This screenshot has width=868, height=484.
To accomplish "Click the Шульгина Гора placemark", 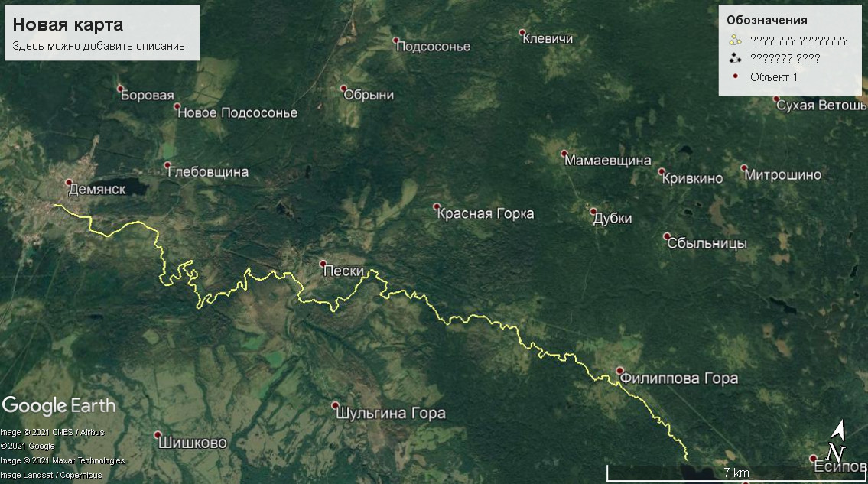I will point(335,405).
